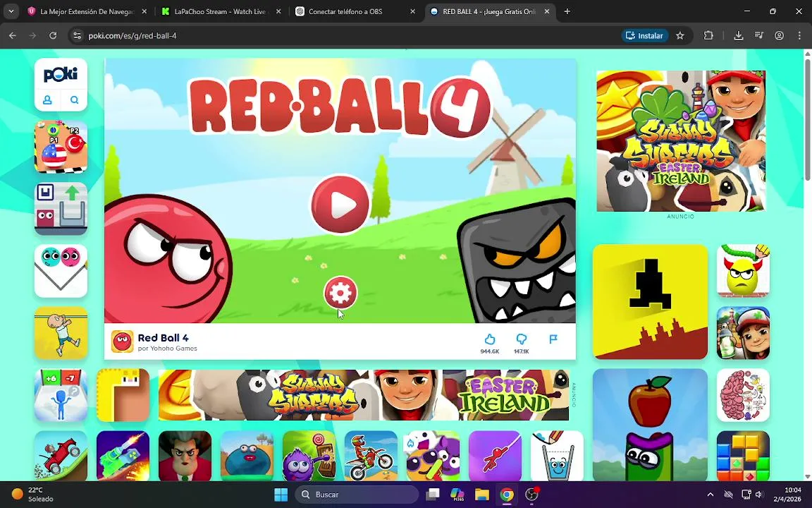The image size is (812, 508).
Task: Open the purple monster candy game thumbnail
Action: [x=309, y=456]
